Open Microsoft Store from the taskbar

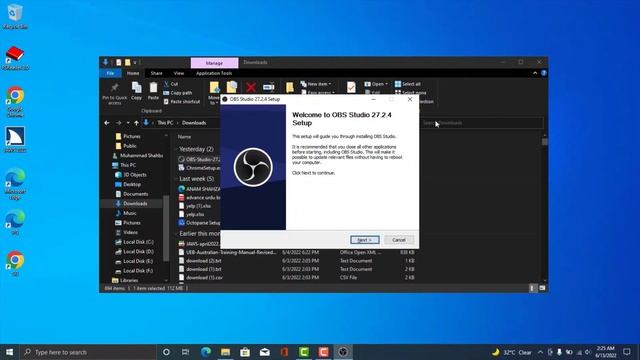[x=245, y=352]
